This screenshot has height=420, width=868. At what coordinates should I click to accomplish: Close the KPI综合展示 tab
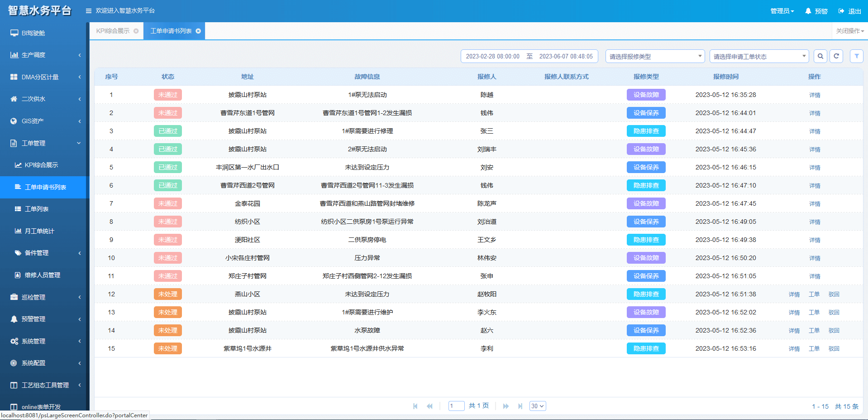(136, 31)
